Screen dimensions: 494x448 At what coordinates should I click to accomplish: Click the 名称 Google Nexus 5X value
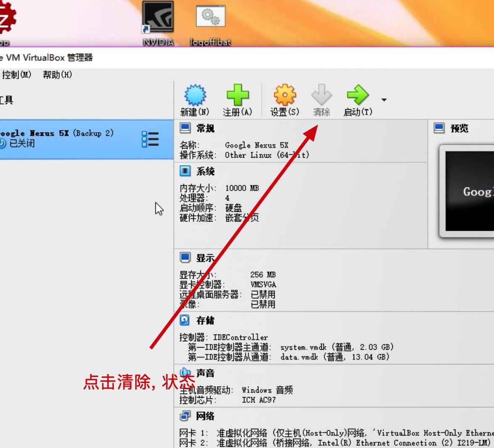(x=256, y=145)
